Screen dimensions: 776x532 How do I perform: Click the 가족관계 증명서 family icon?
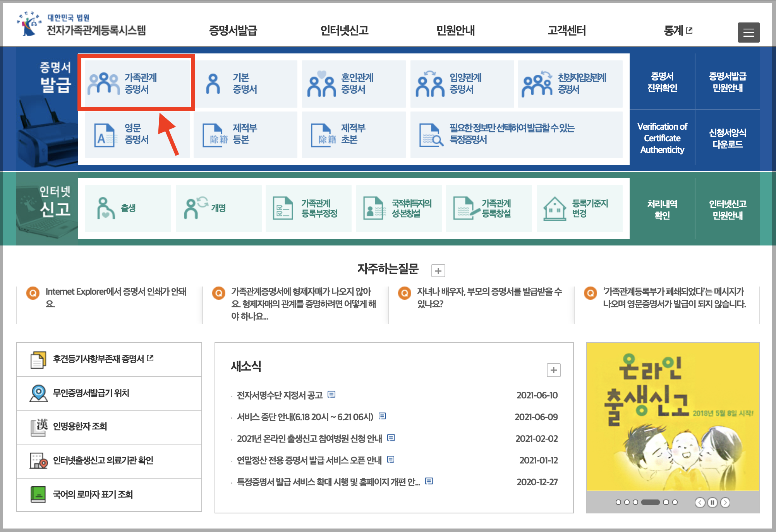[103, 84]
